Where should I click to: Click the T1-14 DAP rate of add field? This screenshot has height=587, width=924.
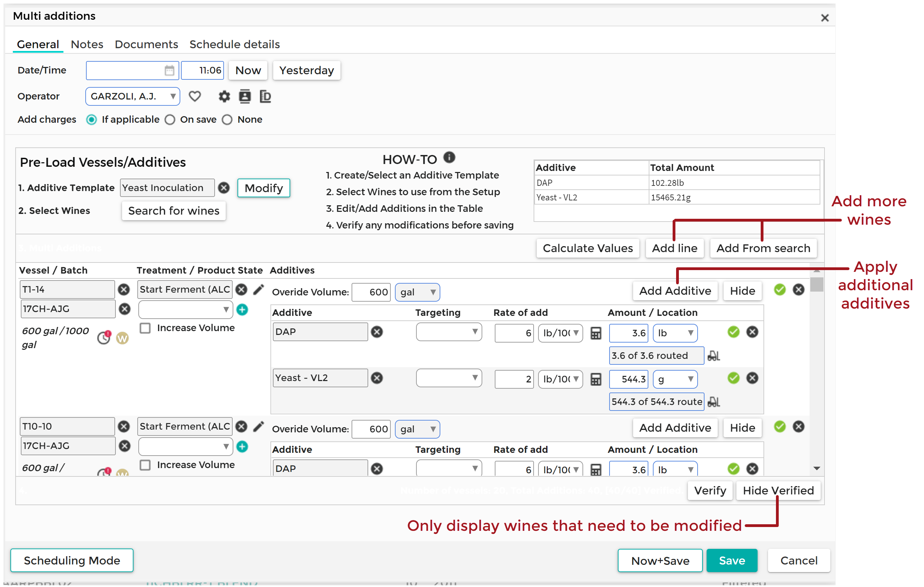pos(514,333)
